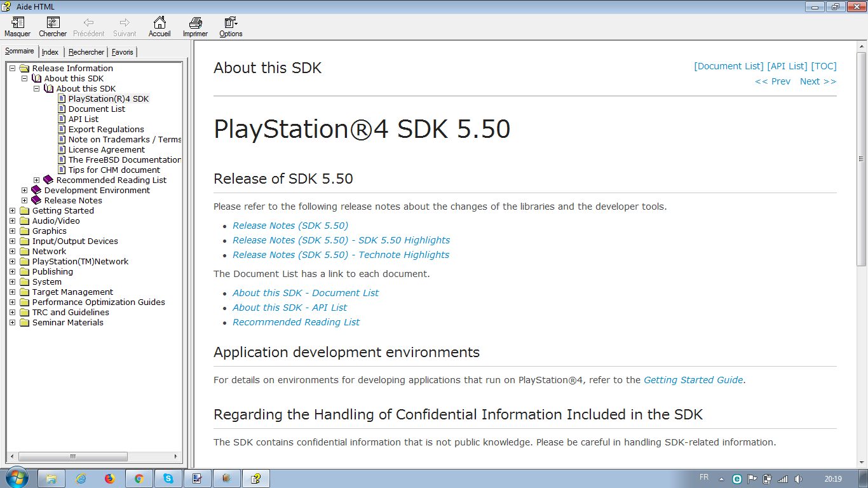Open Google Chrome from the taskbar
The width and height of the screenshot is (868, 488).
click(139, 478)
